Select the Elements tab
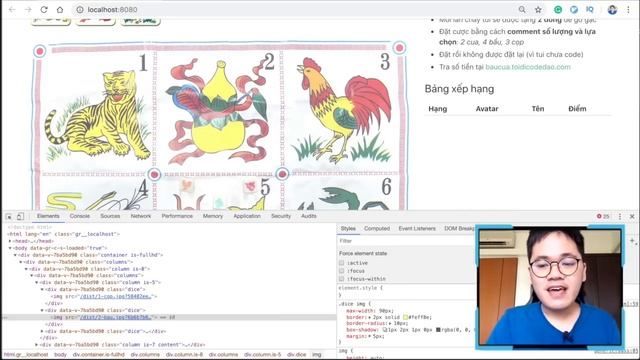Viewport: 640px width, 360px height. 48,216
